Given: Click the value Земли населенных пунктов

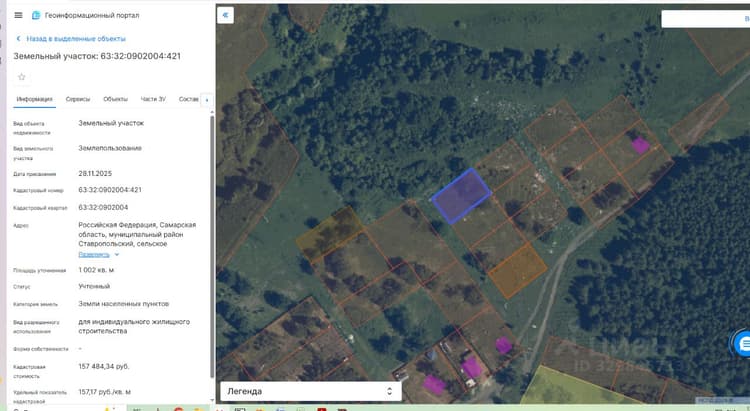Looking at the screenshot, I should (123, 304).
